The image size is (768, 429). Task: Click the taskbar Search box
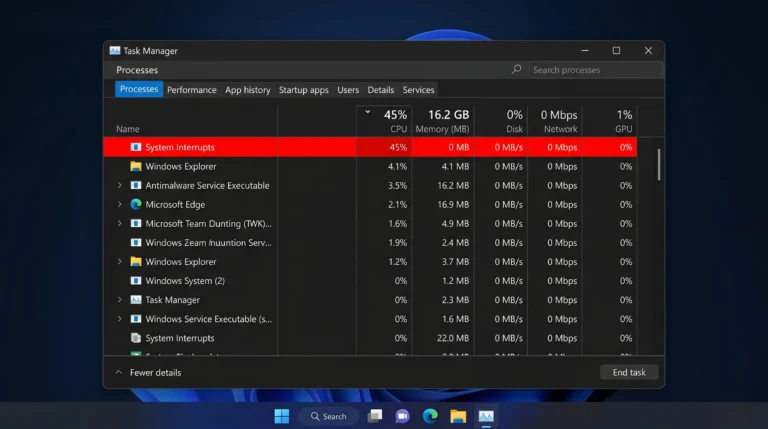(x=329, y=416)
